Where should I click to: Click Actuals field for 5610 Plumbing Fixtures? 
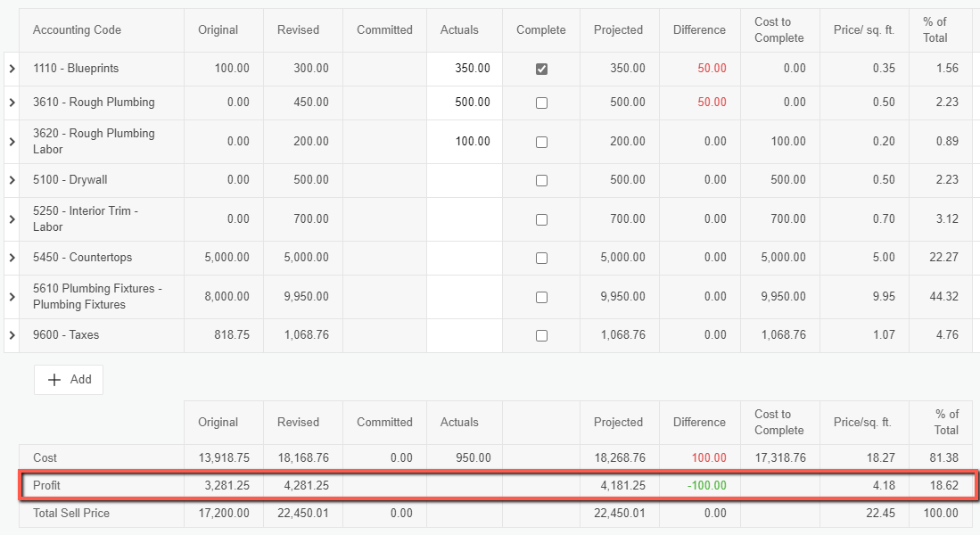(465, 297)
